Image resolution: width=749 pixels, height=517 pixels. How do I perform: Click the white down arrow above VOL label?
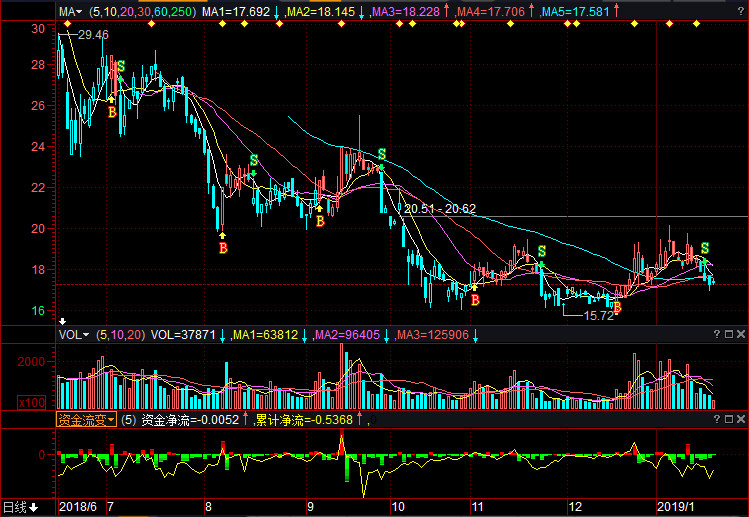(63, 321)
